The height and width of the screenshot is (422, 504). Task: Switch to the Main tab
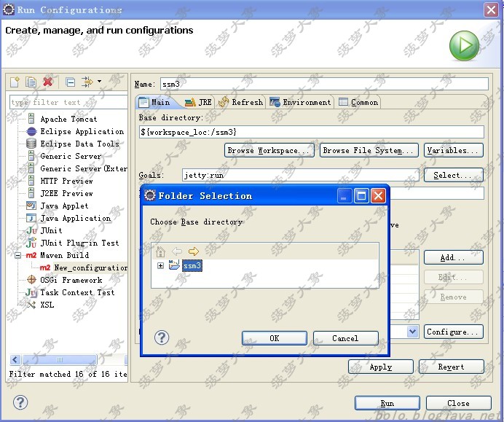point(155,102)
